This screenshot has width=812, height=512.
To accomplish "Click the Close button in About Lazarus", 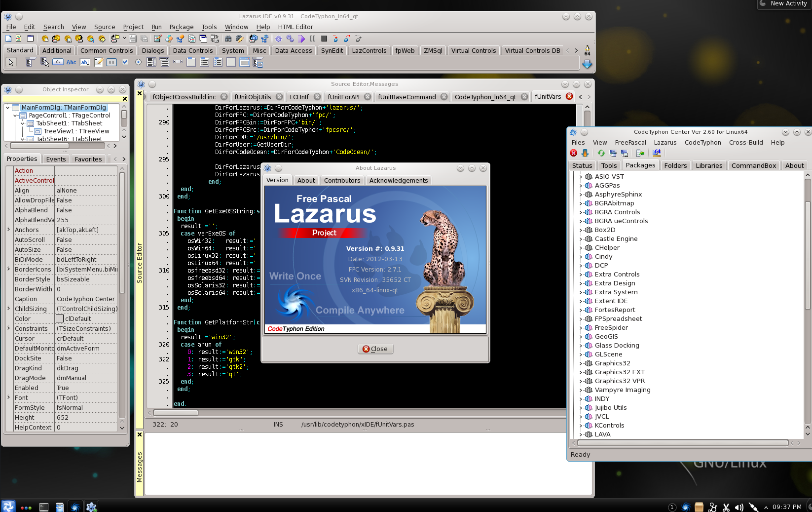I will click(375, 349).
